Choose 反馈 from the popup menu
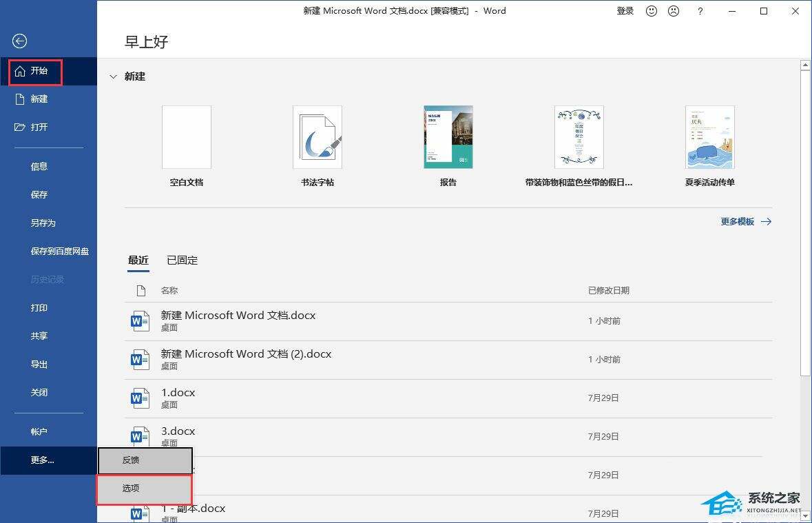The image size is (812, 523). point(145,460)
